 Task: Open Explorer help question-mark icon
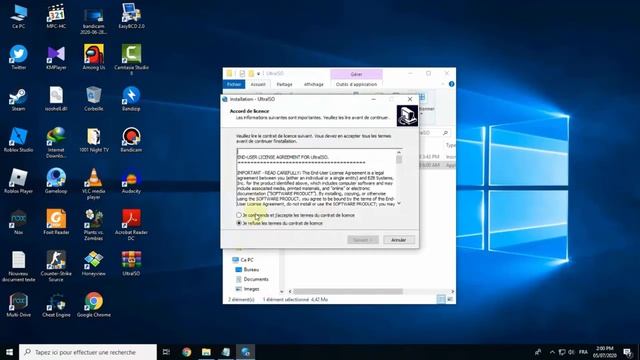(451, 84)
